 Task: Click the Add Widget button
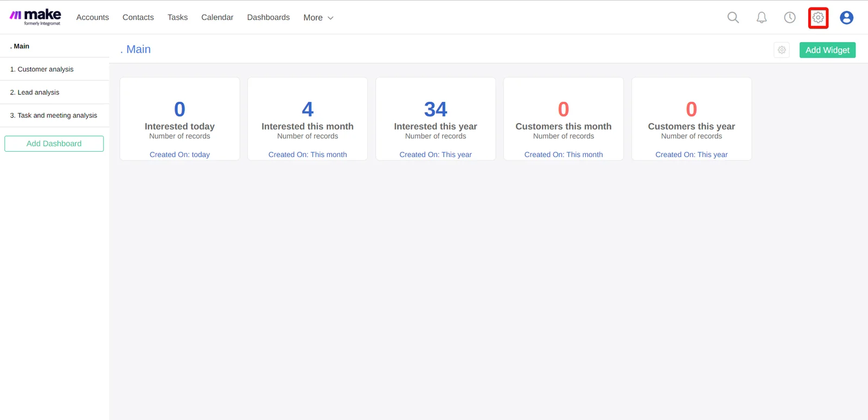tap(827, 50)
